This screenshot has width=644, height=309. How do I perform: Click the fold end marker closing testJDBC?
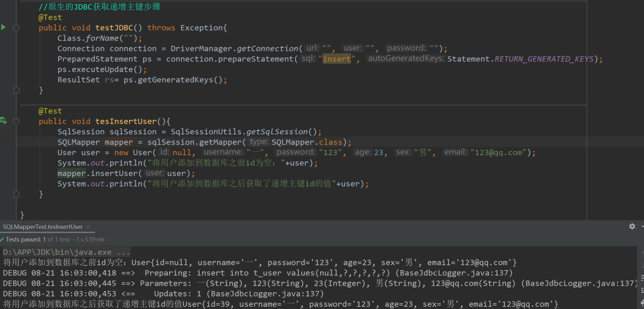(x=16, y=90)
